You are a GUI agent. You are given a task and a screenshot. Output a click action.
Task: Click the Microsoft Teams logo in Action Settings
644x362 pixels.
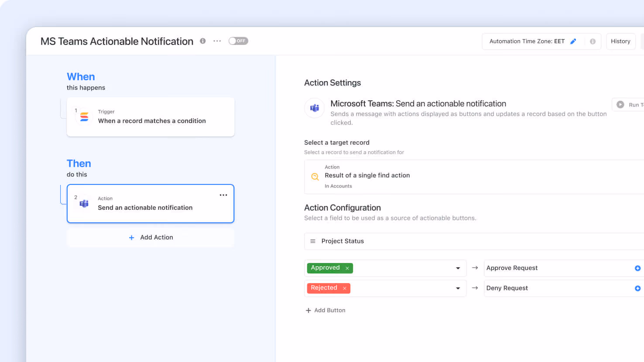coord(315,108)
